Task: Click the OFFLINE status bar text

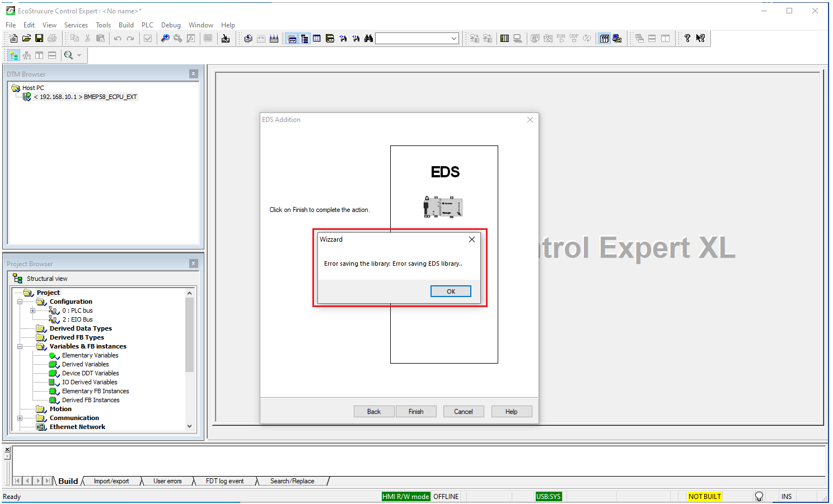Action: [x=446, y=497]
